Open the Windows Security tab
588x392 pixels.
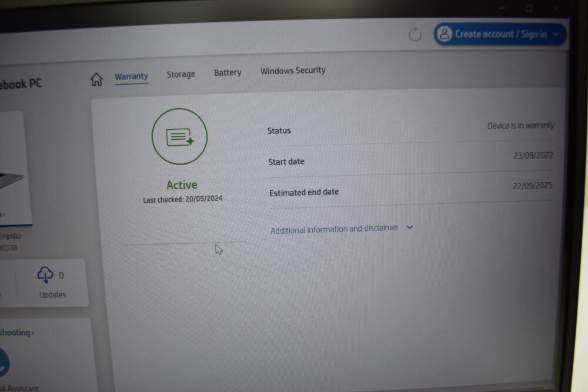293,71
